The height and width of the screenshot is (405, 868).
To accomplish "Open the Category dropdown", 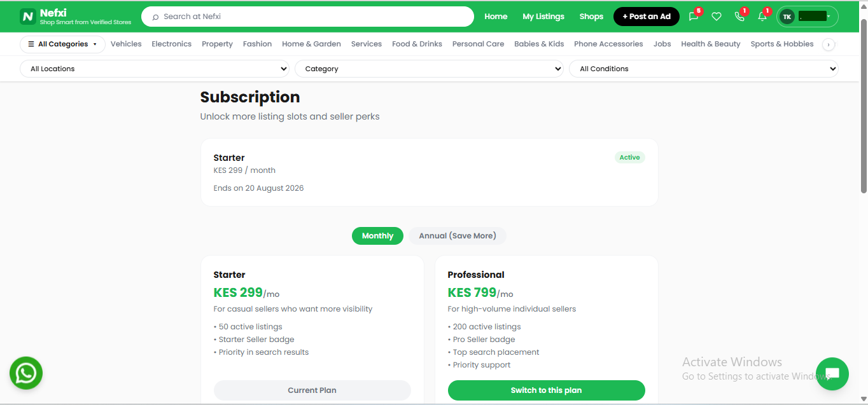I will (429, 69).
